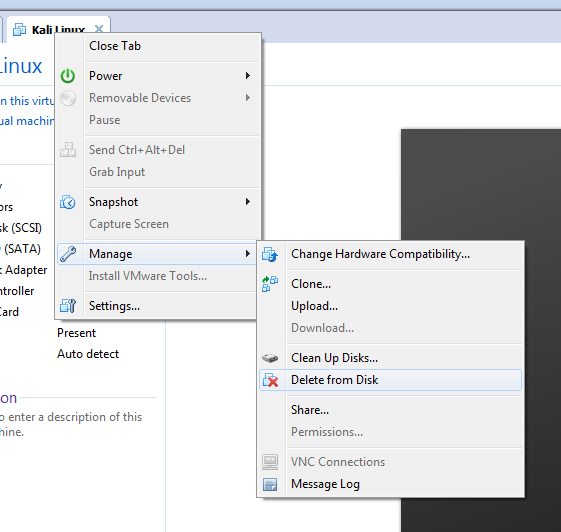Click the blue 'n this virtu' link
Screen dimensions: 561x532
tap(27, 101)
